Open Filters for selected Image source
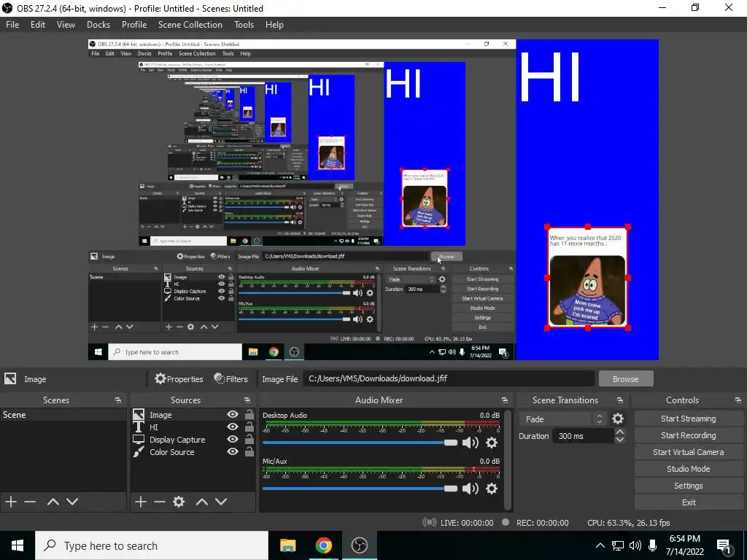The width and height of the screenshot is (747, 560). [x=231, y=379]
